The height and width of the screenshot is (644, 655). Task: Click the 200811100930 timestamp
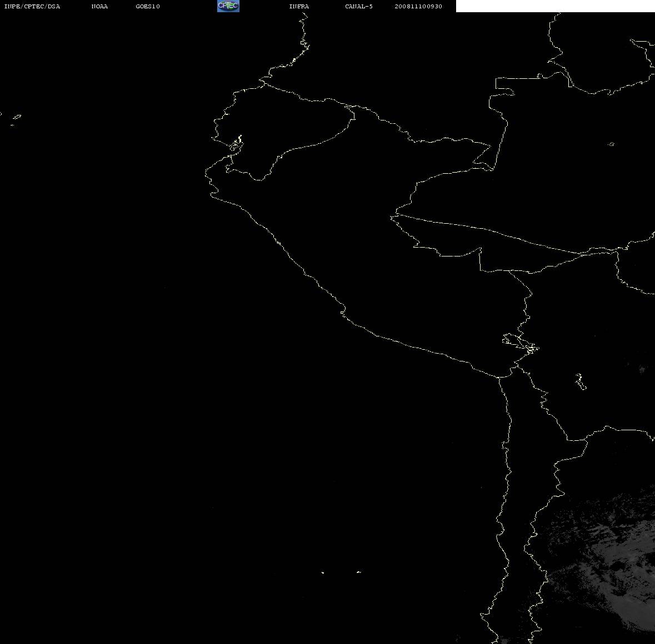(x=418, y=6)
